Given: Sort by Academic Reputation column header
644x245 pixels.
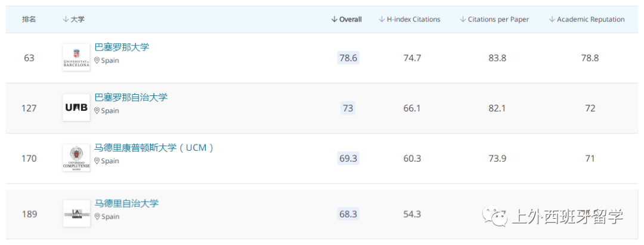Looking at the screenshot, I should tap(587, 19).
